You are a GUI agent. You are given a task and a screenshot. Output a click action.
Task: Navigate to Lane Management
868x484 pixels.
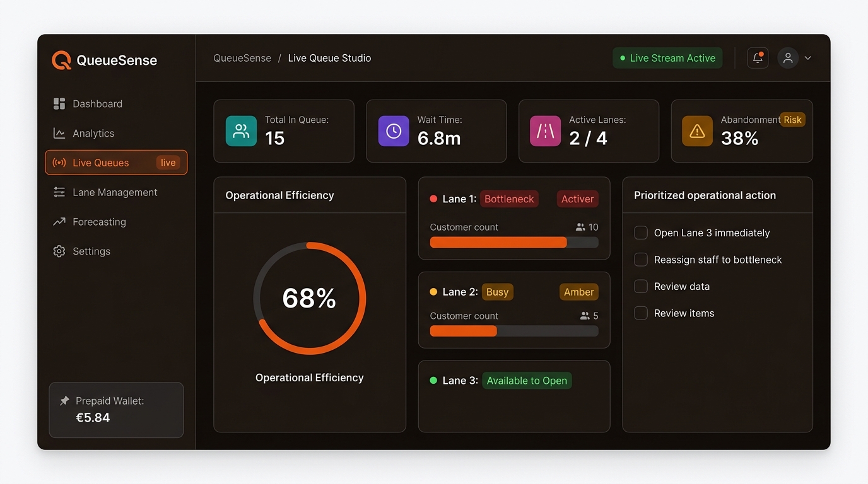(x=116, y=192)
